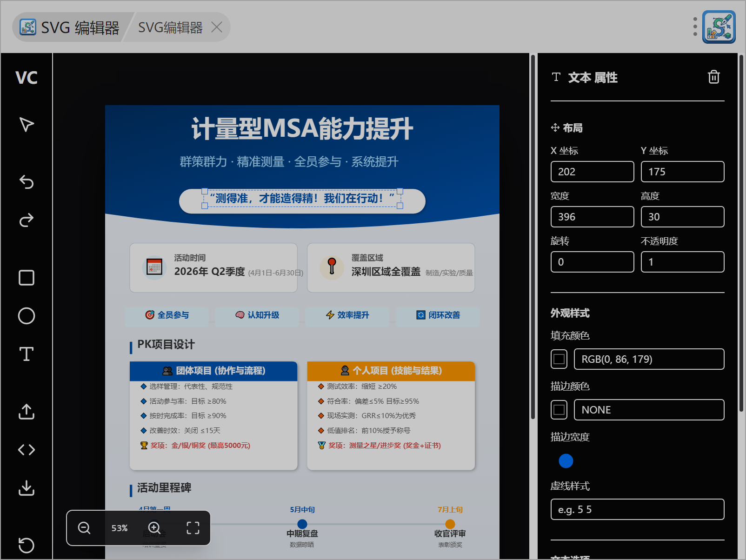746x560 pixels.
Task: Zoom in on the canvas
Action: tap(154, 528)
